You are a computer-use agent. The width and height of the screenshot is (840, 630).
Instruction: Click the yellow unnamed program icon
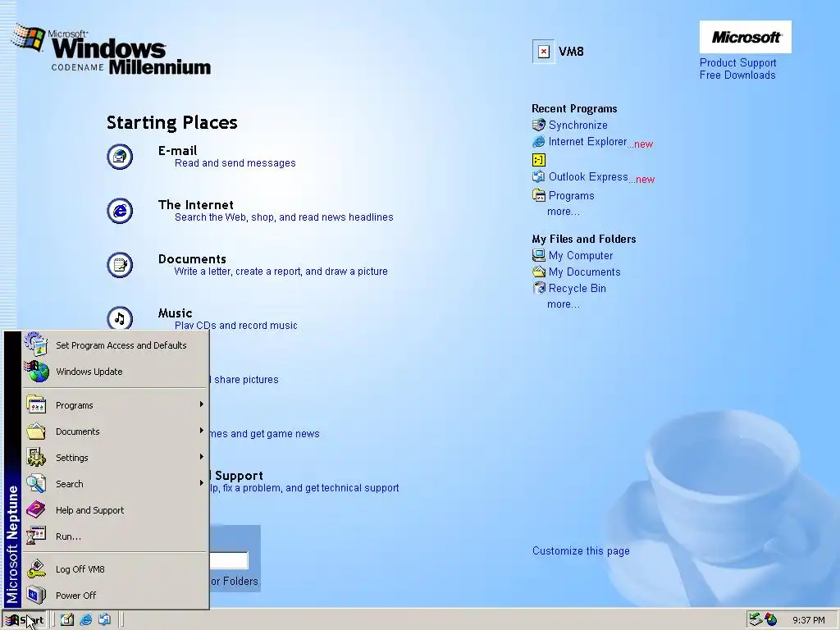click(x=538, y=160)
